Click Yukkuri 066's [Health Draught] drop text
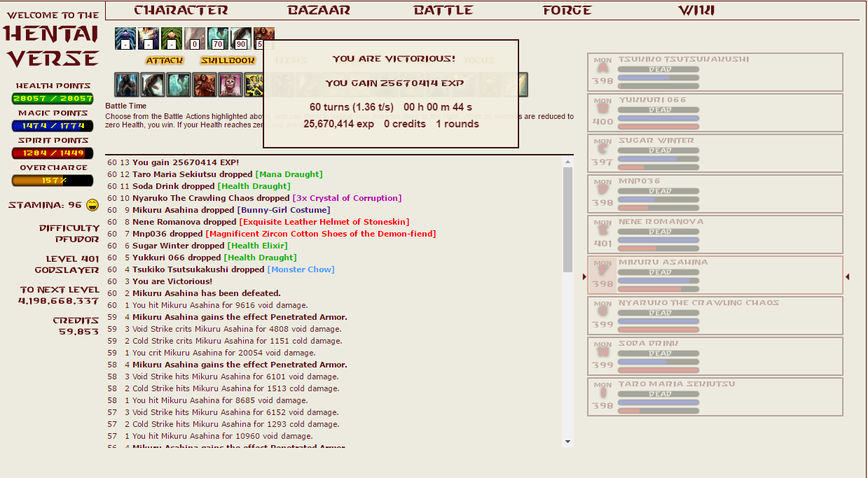This screenshot has height=478, width=868. pos(260,258)
